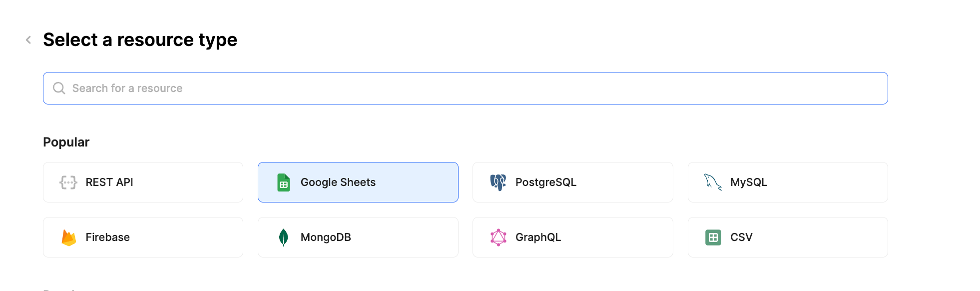Click the 'Select a resource type' heading
This screenshot has width=980, height=291.
(140, 39)
